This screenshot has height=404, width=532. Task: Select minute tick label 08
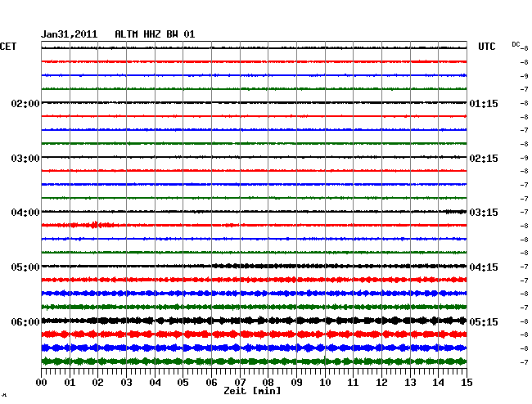click(268, 382)
